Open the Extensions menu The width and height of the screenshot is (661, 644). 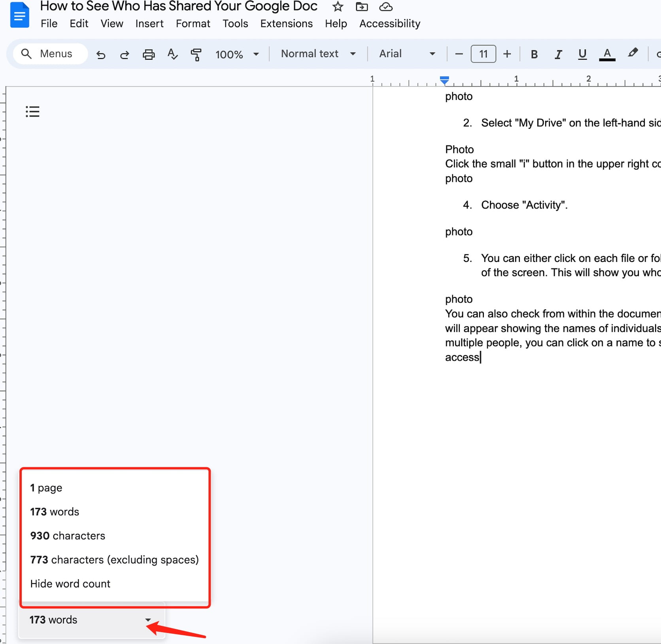287,24
